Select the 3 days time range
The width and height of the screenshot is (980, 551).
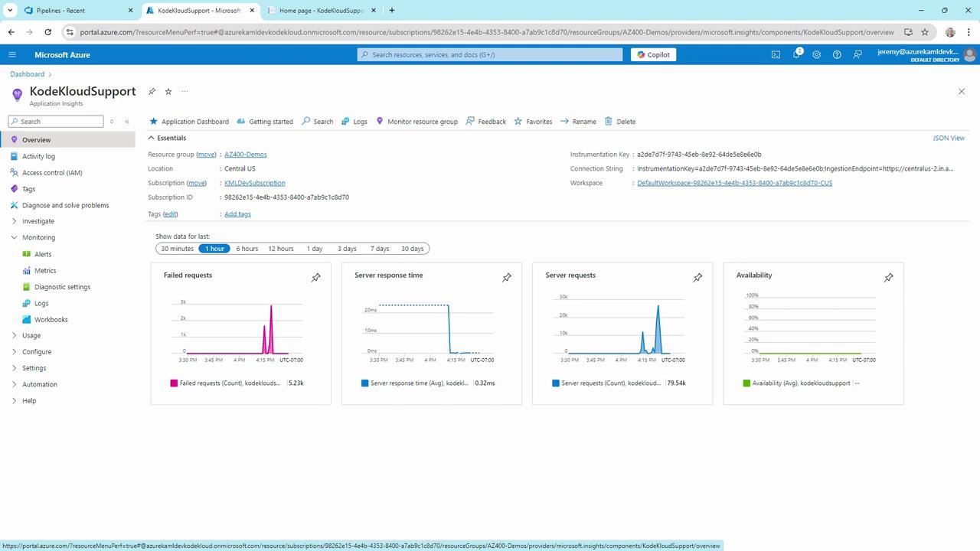click(x=348, y=249)
